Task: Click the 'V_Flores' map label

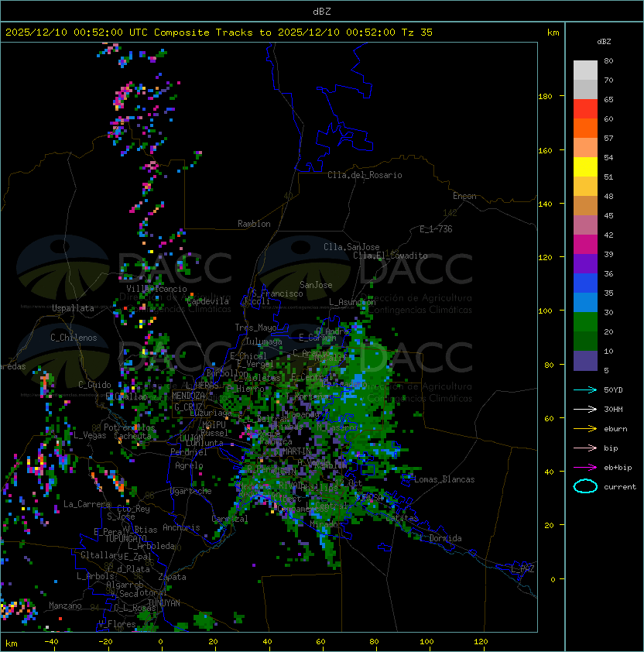Action: point(117,624)
